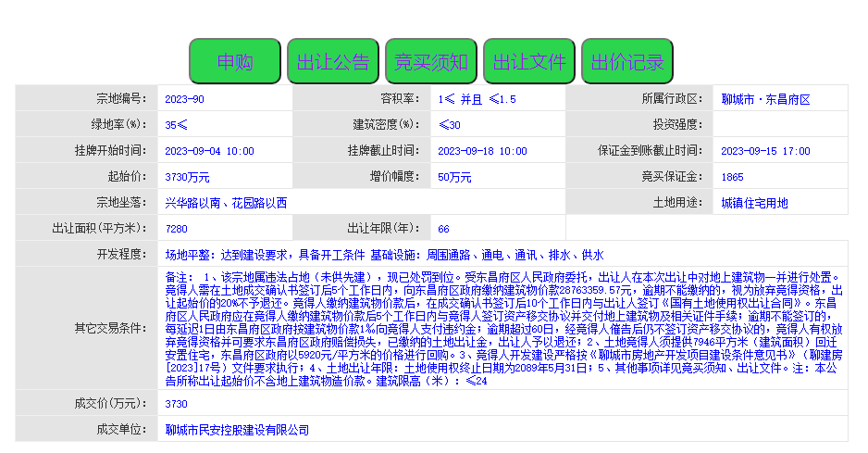Viewport: 868px width, 453px height.
Task: Open the 竞买须知 bidding notice
Action: pos(431,62)
